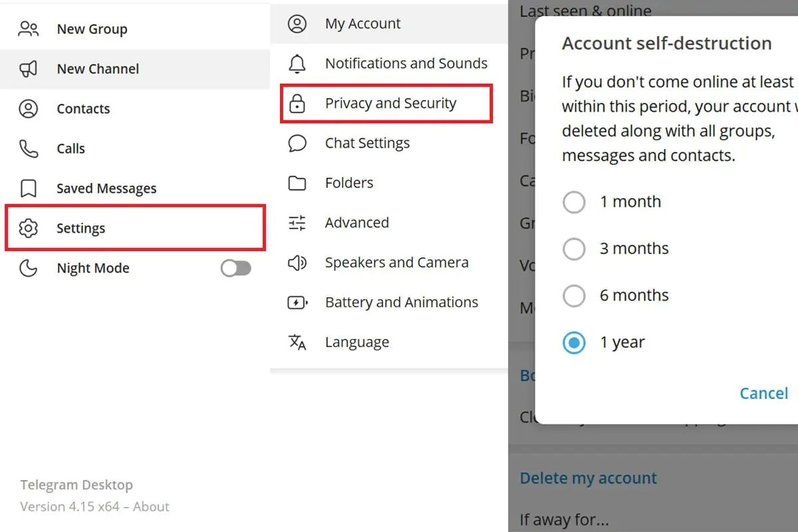Click the Privacy and Security lock icon

pyautogui.click(x=297, y=104)
